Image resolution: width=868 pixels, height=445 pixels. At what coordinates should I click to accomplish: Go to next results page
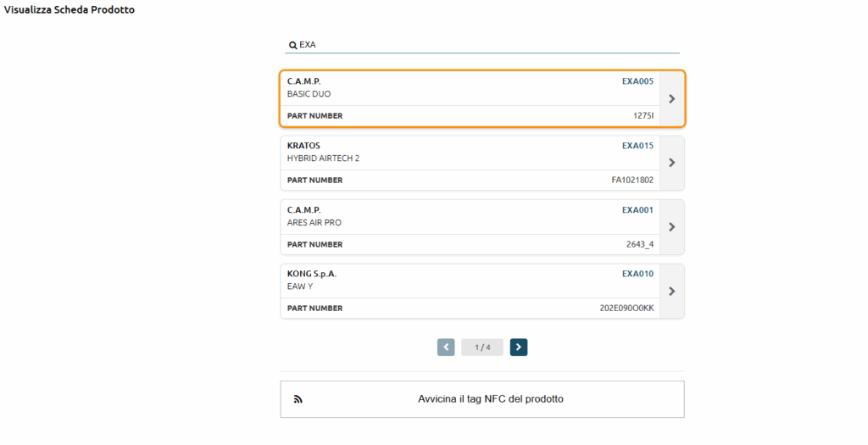pyautogui.click(x=519, y=347)
